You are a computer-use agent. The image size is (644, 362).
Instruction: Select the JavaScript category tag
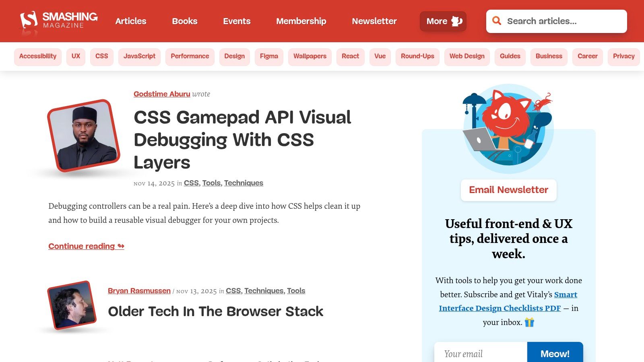coord(139,57)
